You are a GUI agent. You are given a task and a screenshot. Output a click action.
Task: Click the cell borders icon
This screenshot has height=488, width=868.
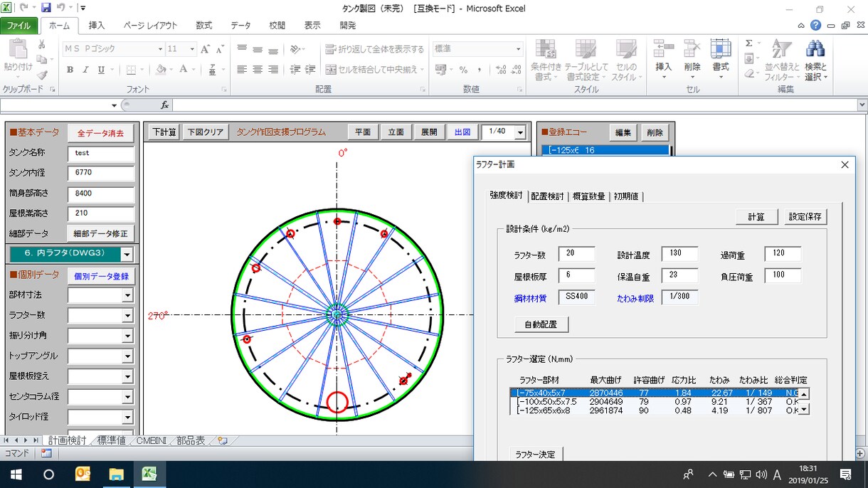click(x=131, y=70)
